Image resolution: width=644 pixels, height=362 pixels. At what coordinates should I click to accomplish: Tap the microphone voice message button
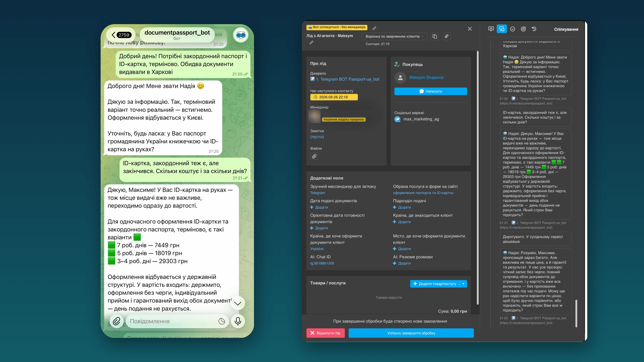click(x=238, y=321)
